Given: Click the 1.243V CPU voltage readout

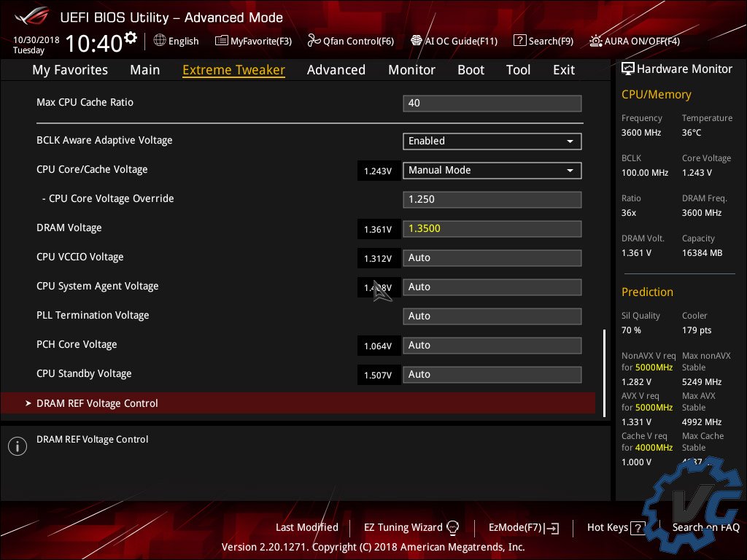Looking at the screenshot, I should [x=378, y=171].
